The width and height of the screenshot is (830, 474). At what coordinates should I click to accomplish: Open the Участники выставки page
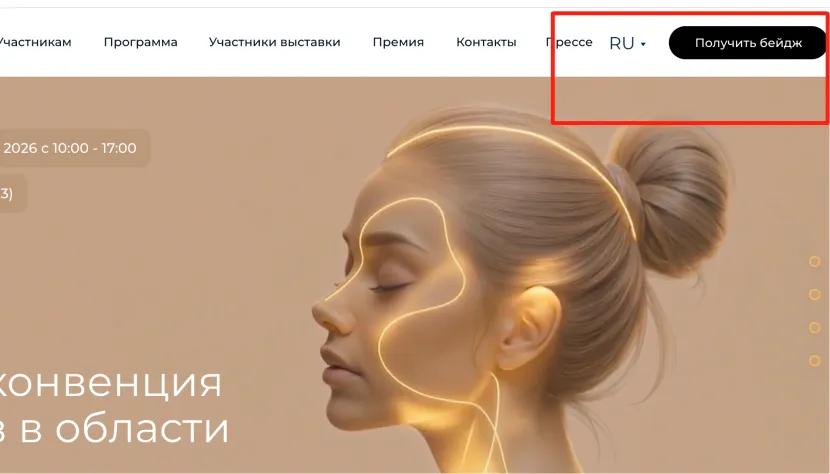(x=274, y=42)
